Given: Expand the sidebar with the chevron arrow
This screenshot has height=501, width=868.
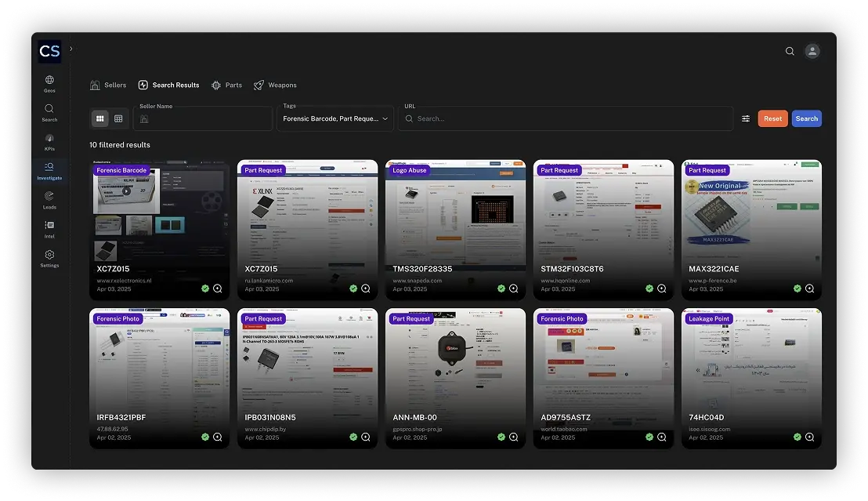Looking at the screenshot, I should coord(71,49).
